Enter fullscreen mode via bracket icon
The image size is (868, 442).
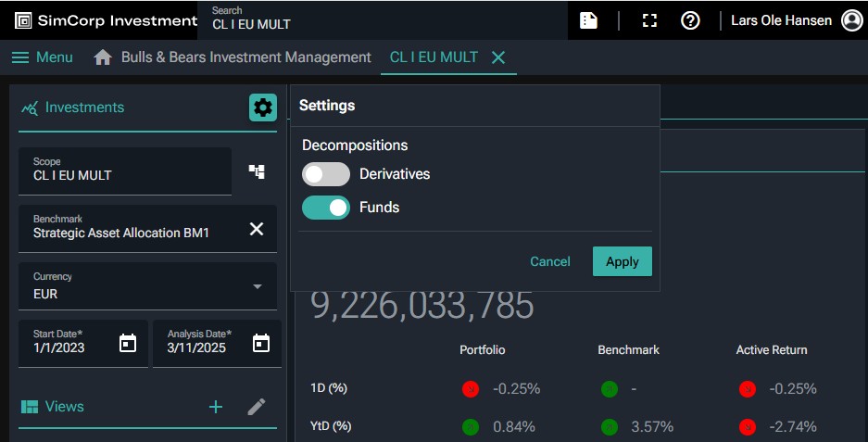point(649,20)
